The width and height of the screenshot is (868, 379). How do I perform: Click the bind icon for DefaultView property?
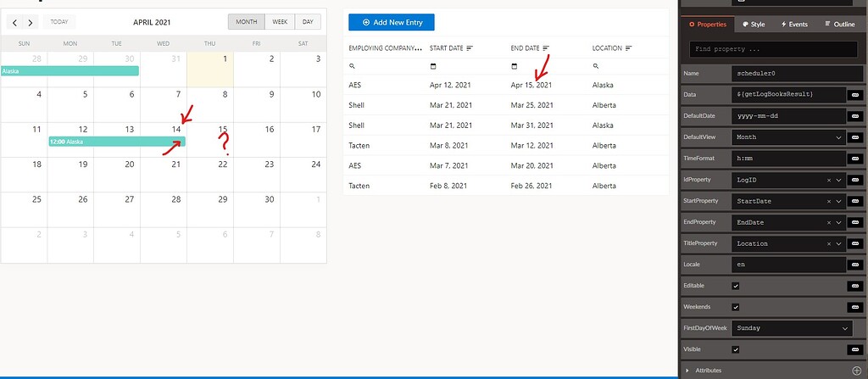(854, 137)
